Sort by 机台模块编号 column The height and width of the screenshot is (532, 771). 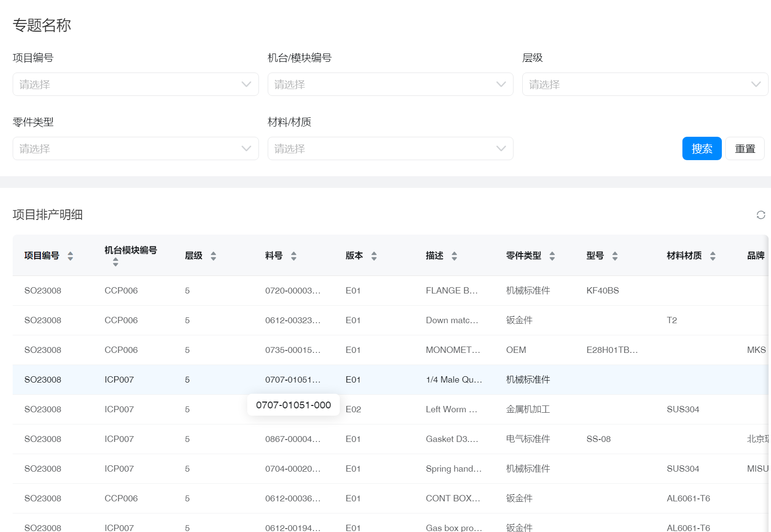pos(115,262)
